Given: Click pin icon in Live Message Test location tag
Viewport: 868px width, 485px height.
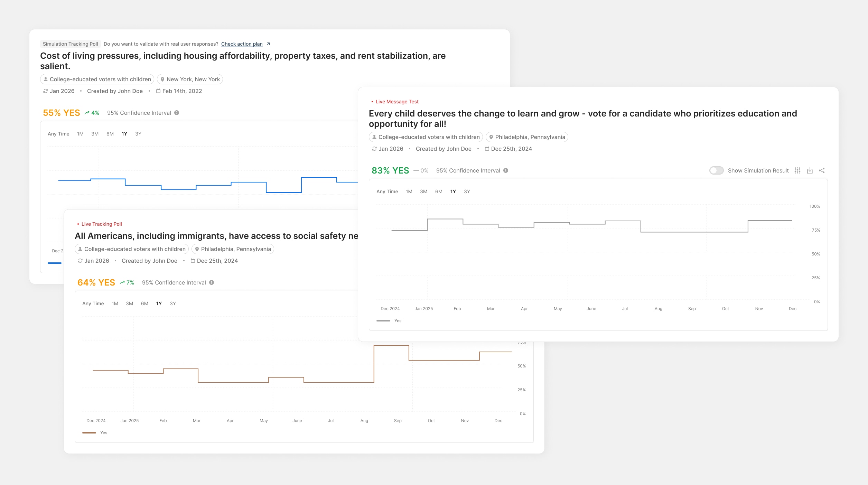Looking at the screenshot, I should pyautogui.click(x=491, y=137).
